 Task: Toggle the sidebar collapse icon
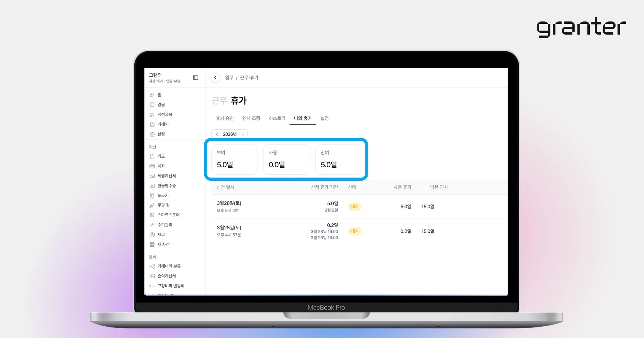196,78
